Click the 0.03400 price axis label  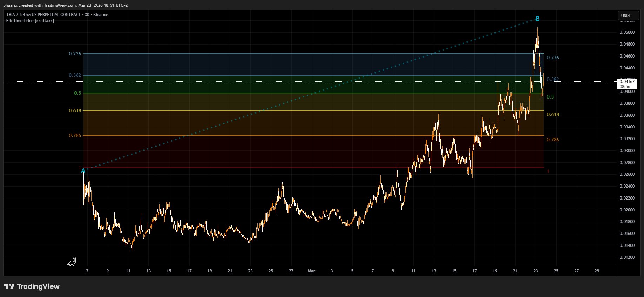pos(627,127)
